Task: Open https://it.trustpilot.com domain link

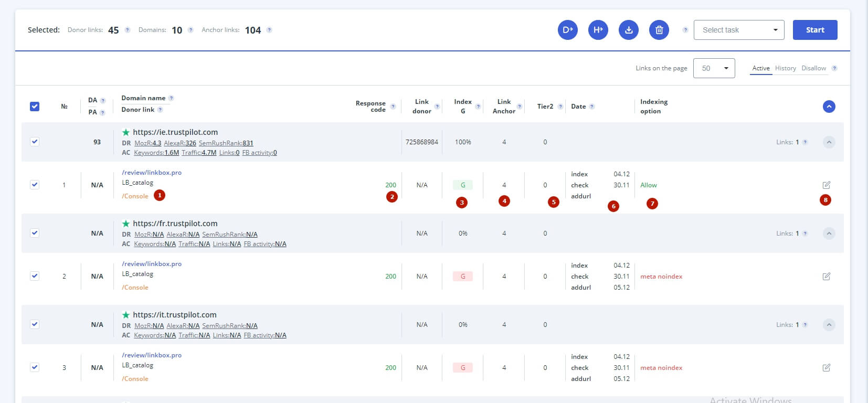Action: click(x=175, y=315)
